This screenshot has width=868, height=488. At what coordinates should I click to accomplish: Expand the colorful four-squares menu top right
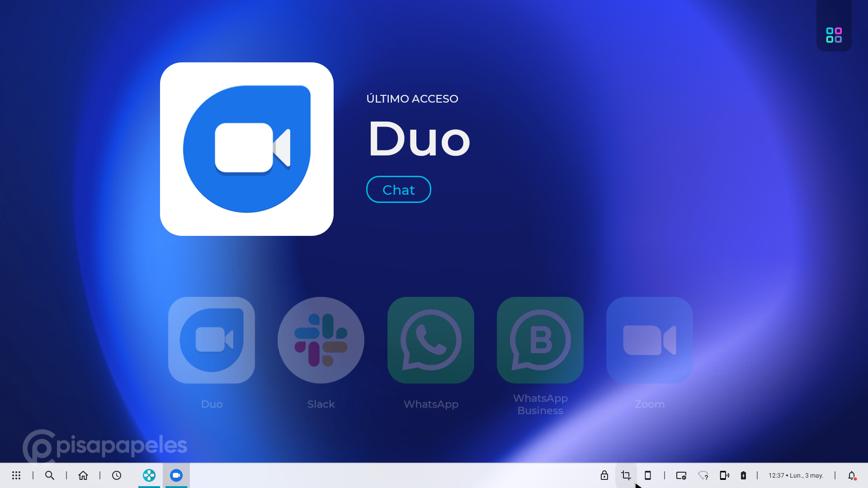[834, 35]
